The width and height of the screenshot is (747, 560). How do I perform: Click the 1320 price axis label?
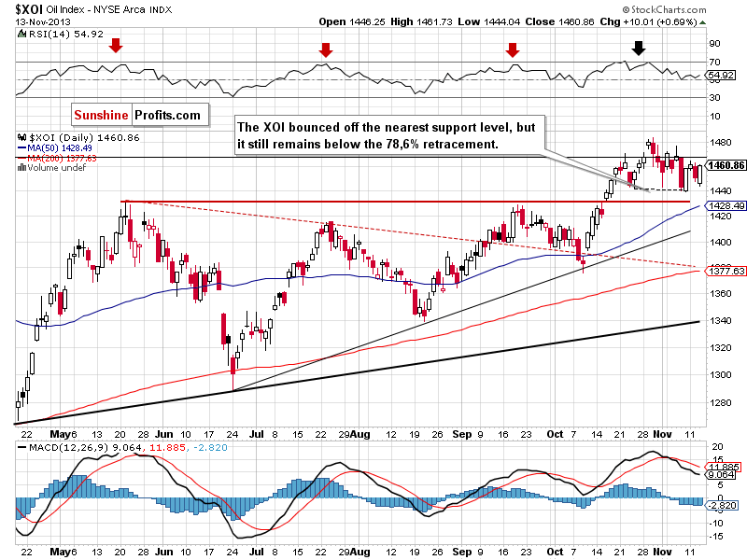tap(720, 348)
